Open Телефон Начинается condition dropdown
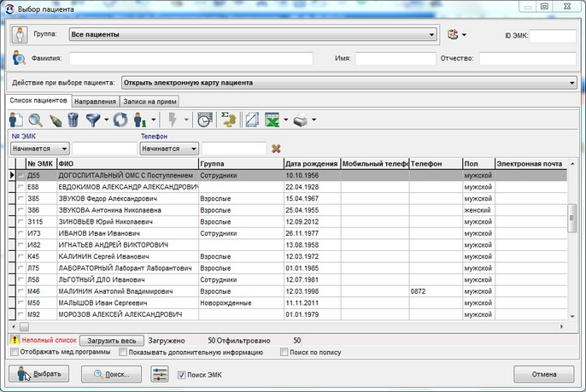 coord(169,149)
